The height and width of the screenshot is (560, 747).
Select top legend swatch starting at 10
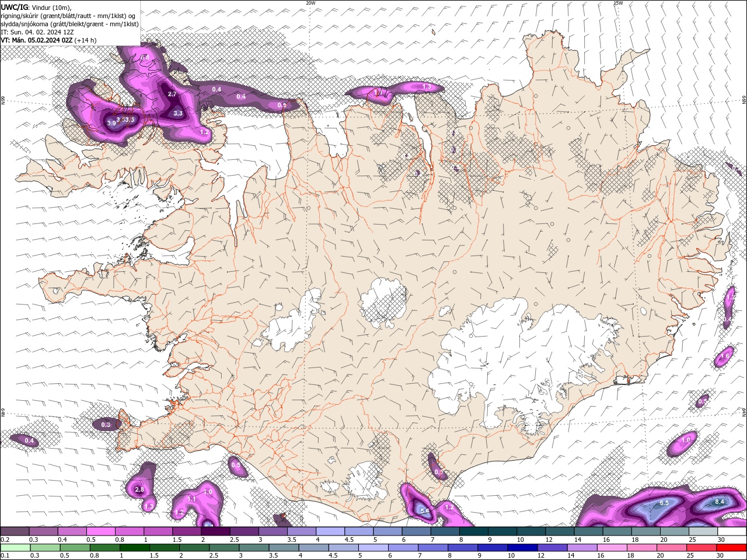pyautogui.click(x=532, y=531)
